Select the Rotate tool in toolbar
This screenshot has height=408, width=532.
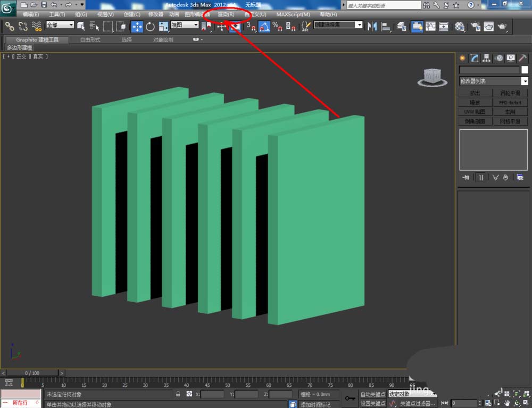click(150, 26)
